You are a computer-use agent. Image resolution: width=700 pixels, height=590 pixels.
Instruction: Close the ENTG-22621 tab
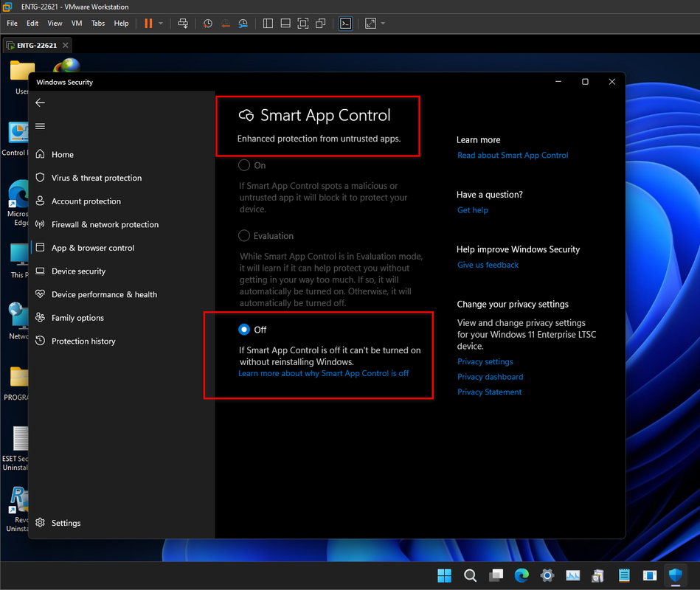tap(66, 45)
